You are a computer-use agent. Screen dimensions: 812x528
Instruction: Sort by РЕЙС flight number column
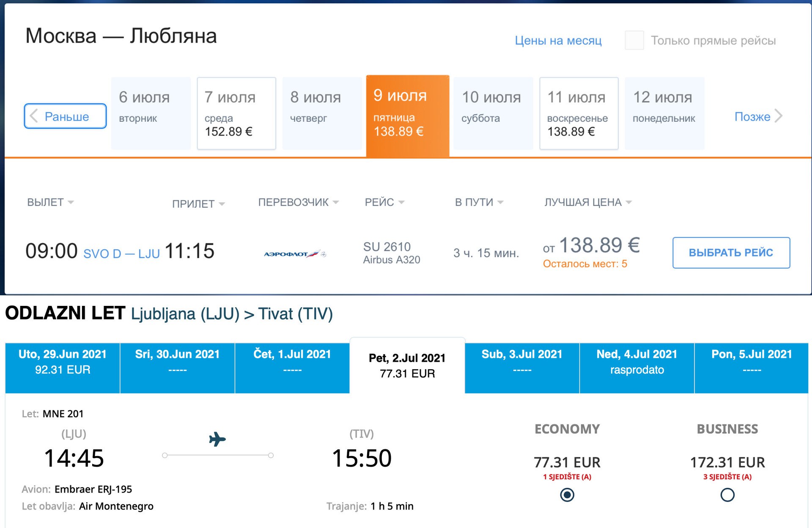(384, 202)
